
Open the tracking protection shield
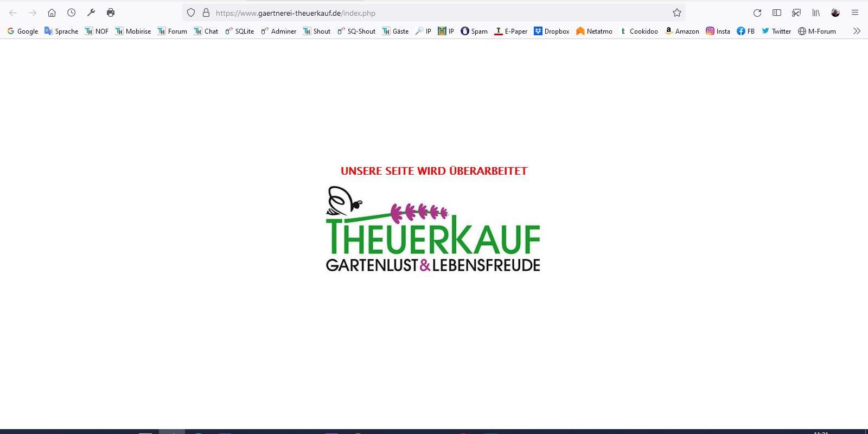point(191,12)
